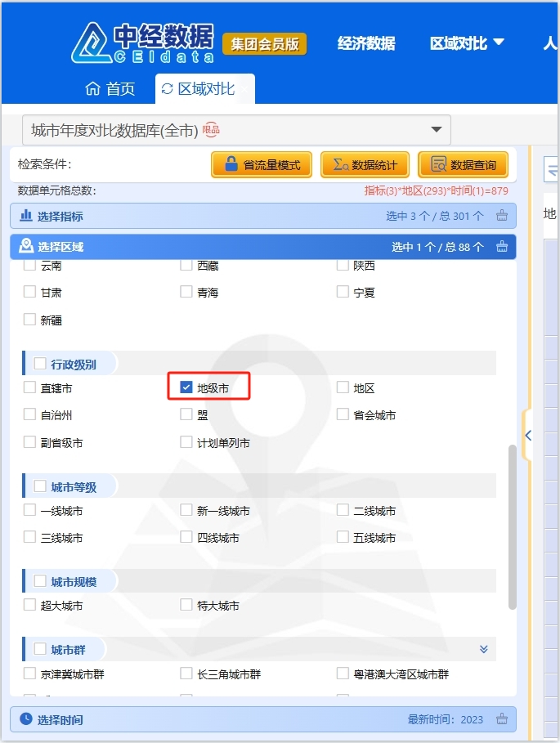Click partially visible filter icon at right
This screenshot has height=743, width=560.
point(552,169)
